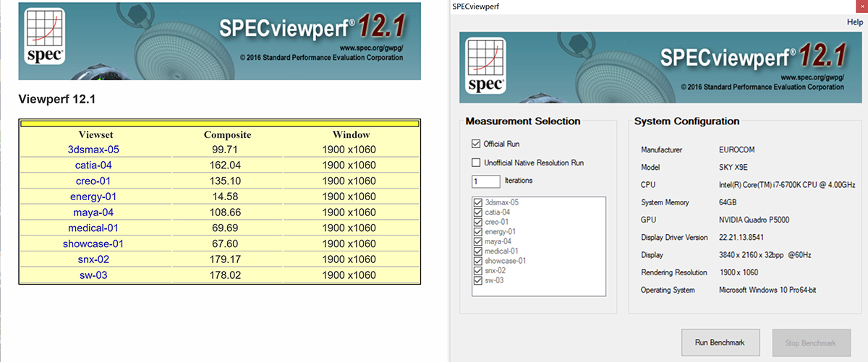Open the Help menu
Screen dimensions: 868x362
pyautogui.click(x=854, y=22)
